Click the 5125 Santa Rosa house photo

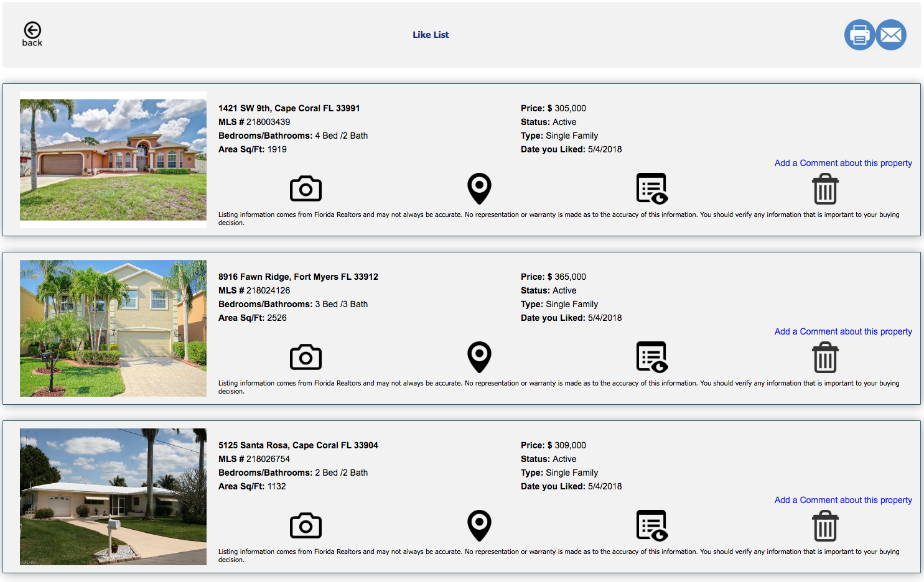point(113,497)
